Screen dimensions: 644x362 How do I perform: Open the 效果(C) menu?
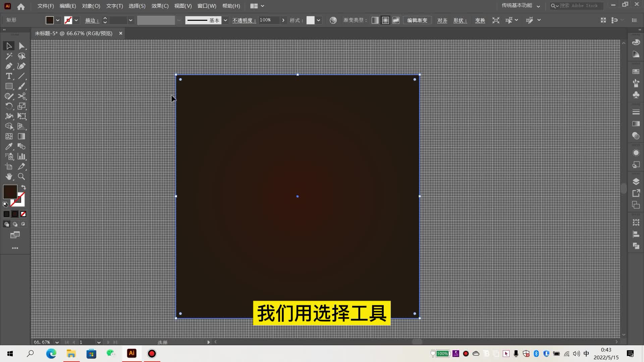(160, 6)
